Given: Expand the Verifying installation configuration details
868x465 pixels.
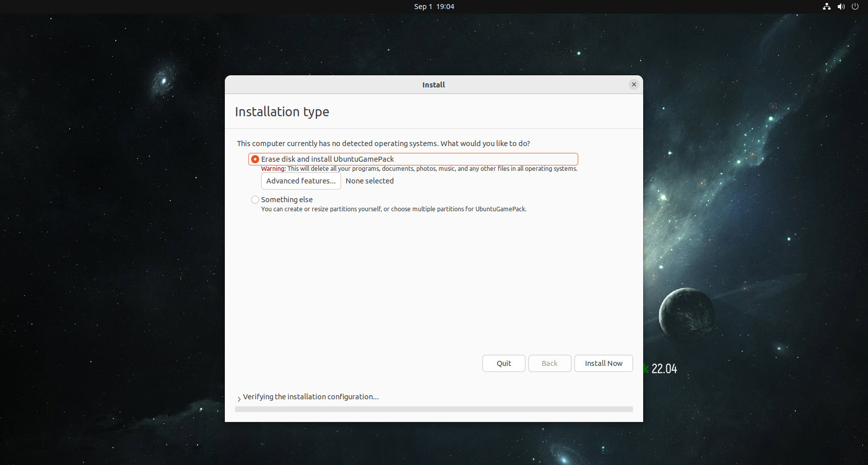Looking at the screenshot, I should (239, 399).
